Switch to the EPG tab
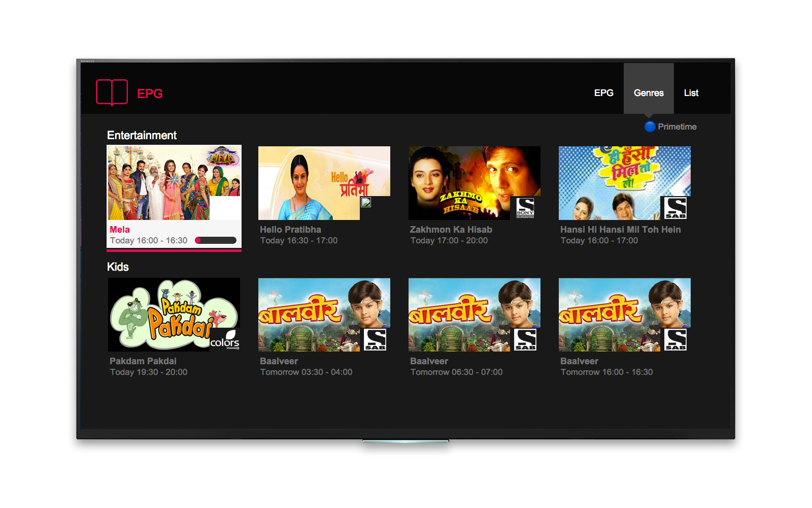The width and height of the screenshot is (812, 508). [604, 93]
